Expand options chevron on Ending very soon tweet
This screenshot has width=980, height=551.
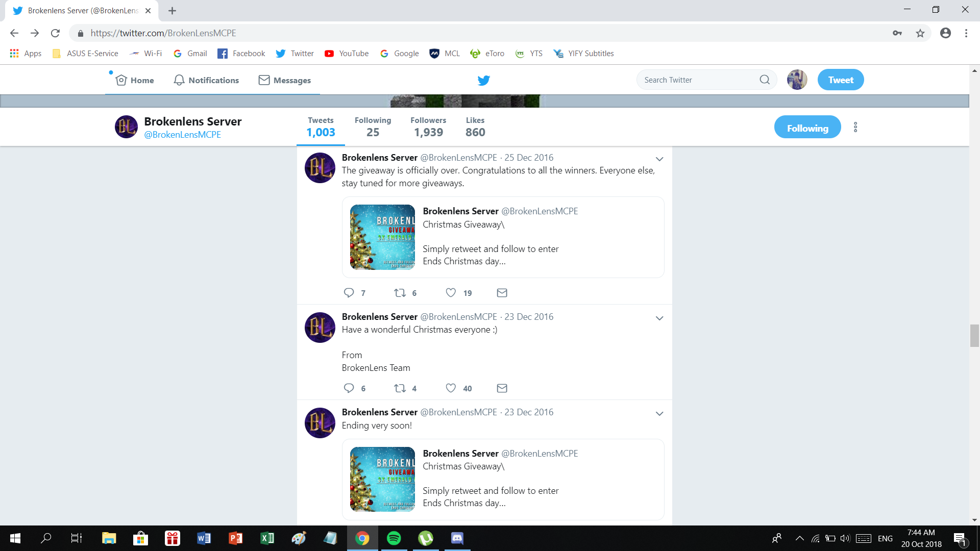click(659, 413)
